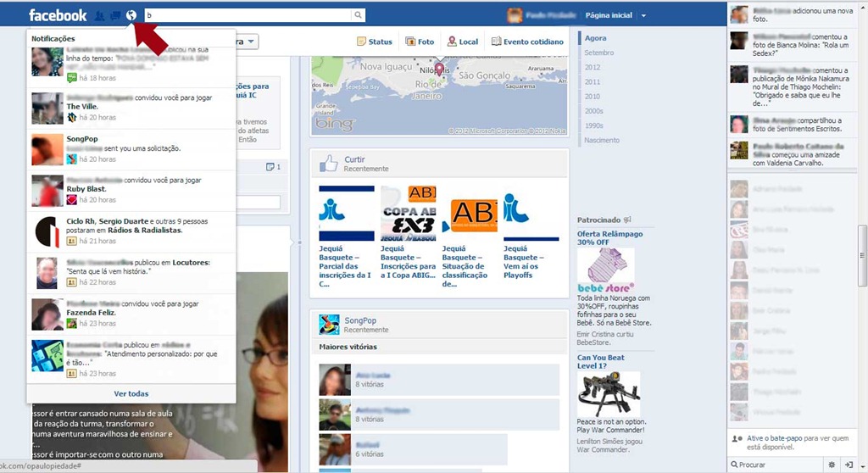
Task: Jump to Agora in timeline
Action: pos(596,38)
